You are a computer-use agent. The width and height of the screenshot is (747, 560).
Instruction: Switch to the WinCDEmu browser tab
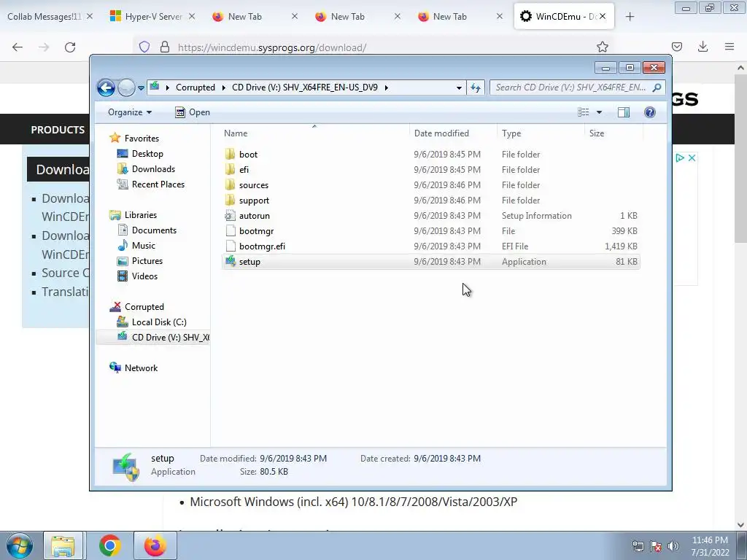564,17
